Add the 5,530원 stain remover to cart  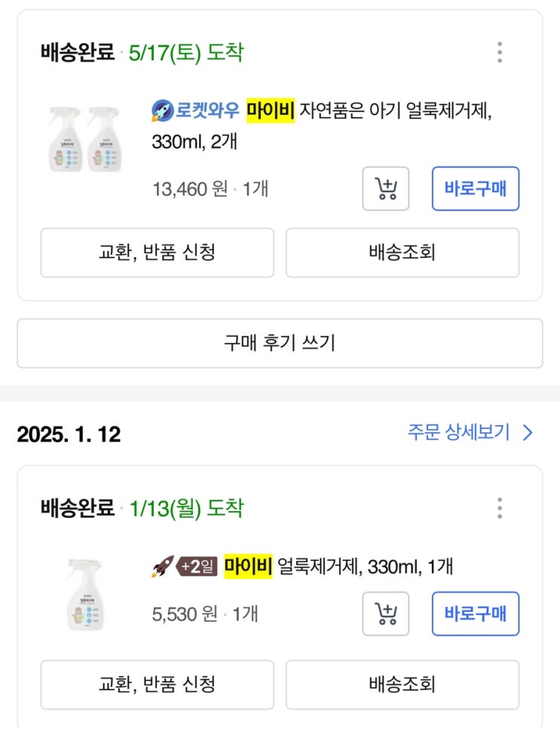(386, 614)
